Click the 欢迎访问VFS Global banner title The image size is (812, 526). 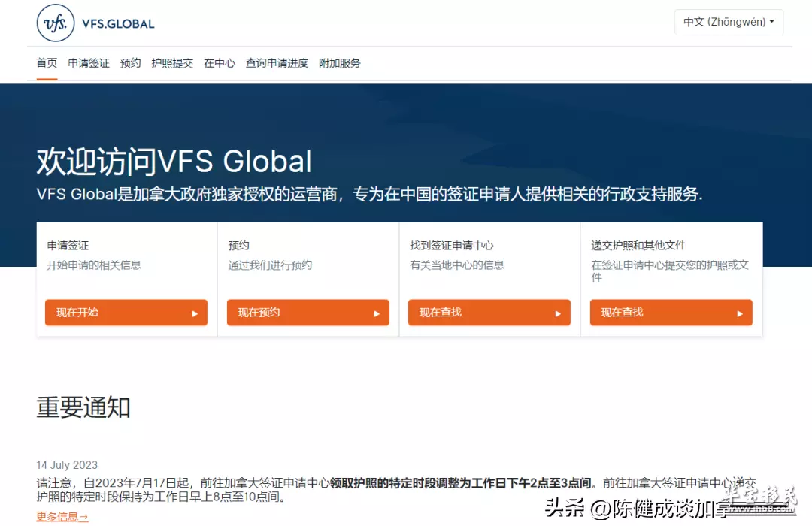(x=174, y=161)
